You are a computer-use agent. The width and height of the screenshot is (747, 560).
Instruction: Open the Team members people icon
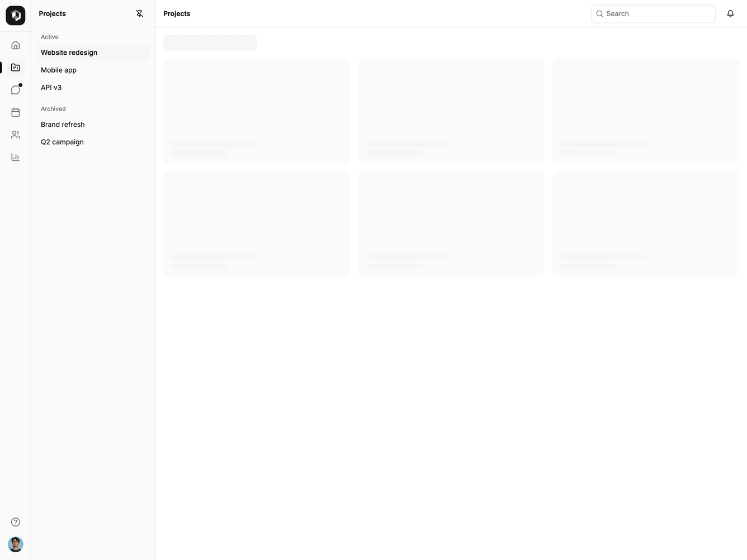16,135
